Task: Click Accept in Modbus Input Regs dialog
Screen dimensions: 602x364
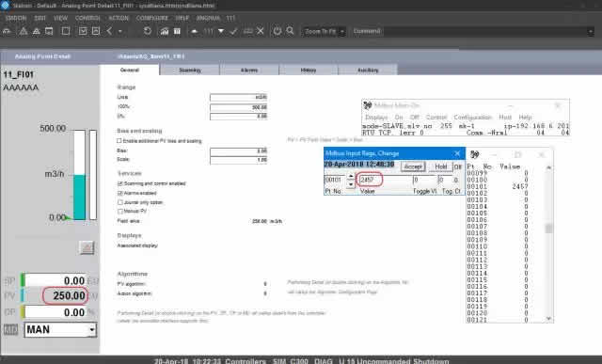Action: pyautogui.click(x=413, y=166)
